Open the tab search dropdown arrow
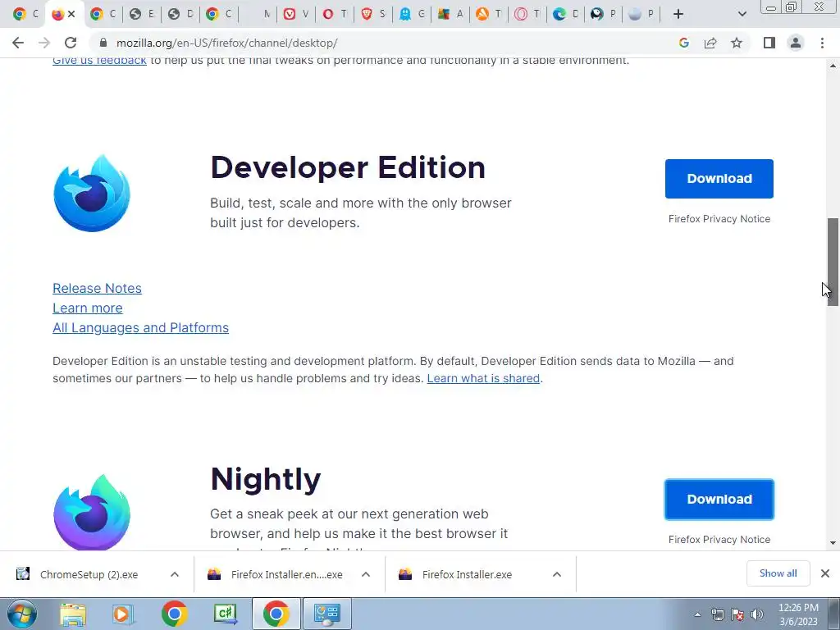Viewport: 840px width, 630px height. tap(742, 14)
